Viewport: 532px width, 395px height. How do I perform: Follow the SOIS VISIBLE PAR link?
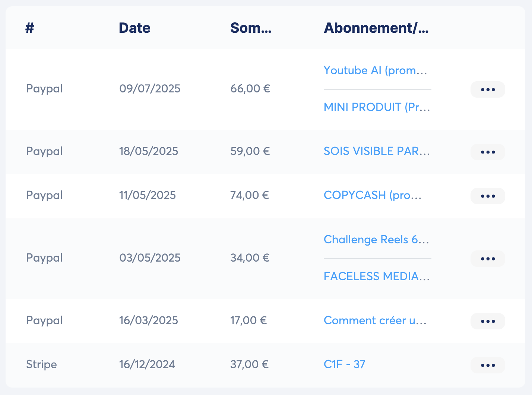point(376,151)
